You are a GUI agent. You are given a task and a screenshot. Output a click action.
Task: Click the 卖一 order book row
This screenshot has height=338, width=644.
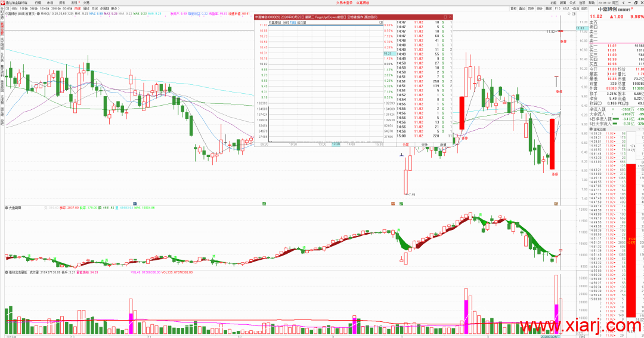[616, 40]
